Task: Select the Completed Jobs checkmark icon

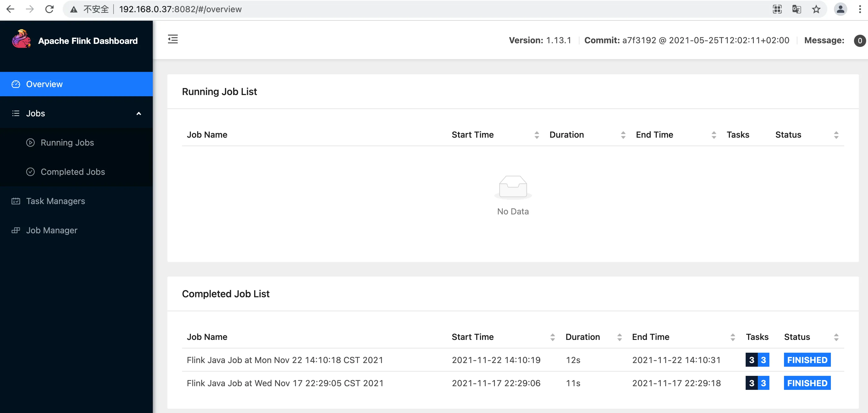Action: [x=31, y=171]
